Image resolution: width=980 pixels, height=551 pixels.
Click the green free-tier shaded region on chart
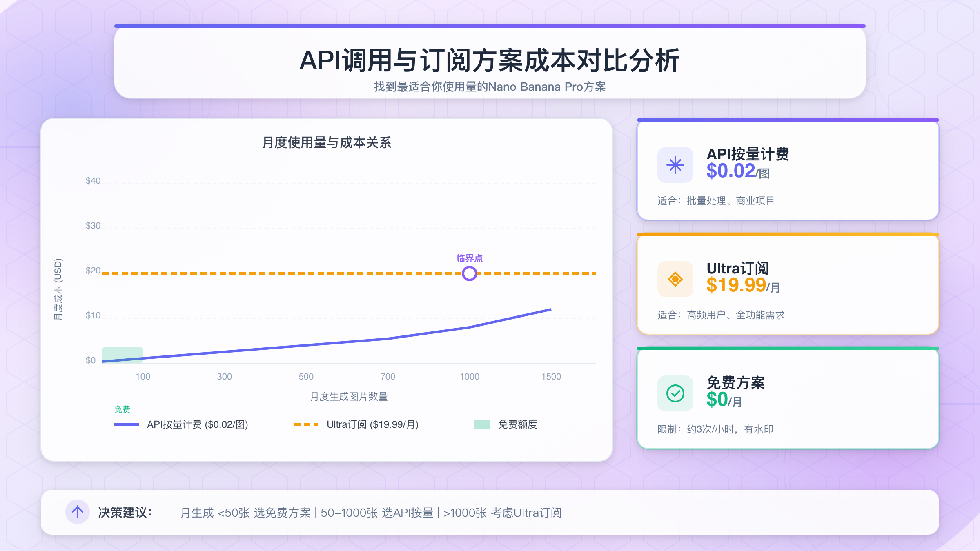(x=122, y=353)
